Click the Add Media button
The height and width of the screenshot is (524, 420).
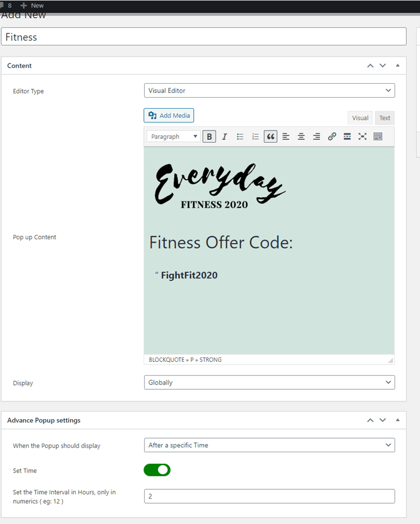click(x=169, y=115)
